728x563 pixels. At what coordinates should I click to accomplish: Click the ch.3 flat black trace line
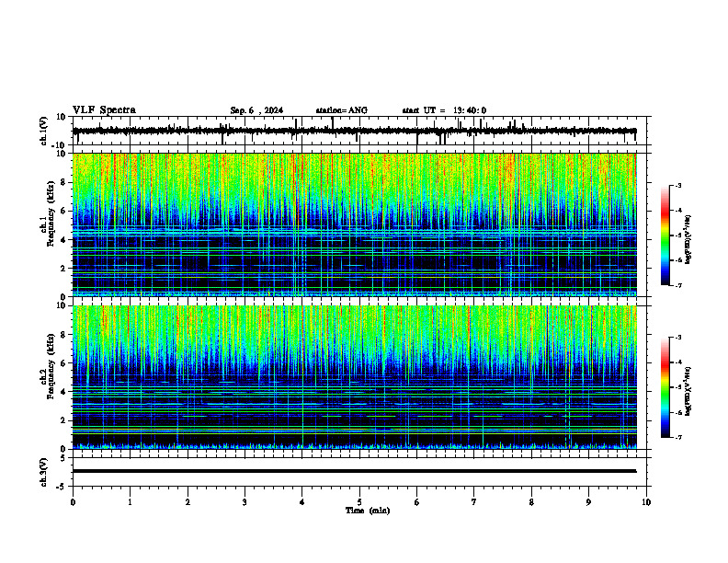[354, 471]
